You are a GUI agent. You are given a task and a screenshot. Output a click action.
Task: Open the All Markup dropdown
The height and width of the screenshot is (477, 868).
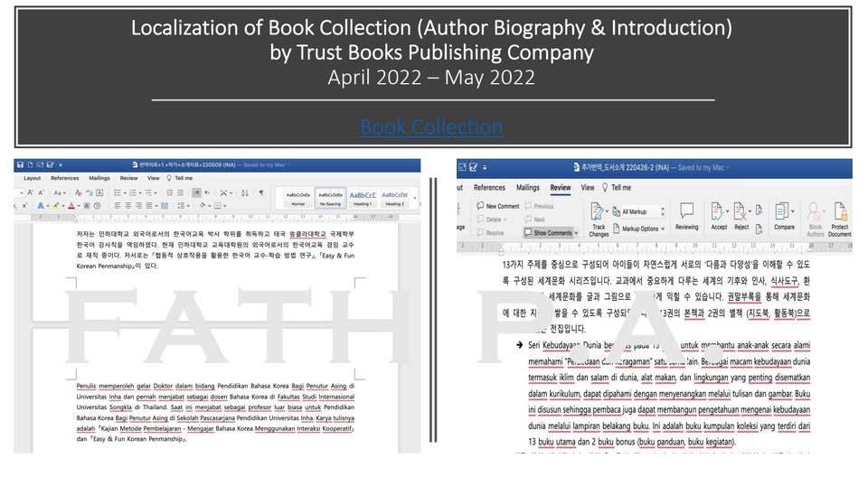click(x=640, y=210)
